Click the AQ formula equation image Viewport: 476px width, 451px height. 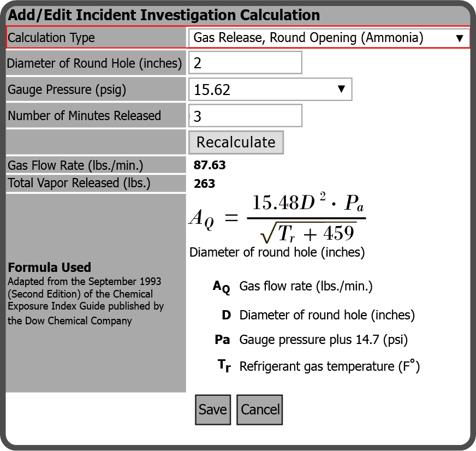click(277, 218)
